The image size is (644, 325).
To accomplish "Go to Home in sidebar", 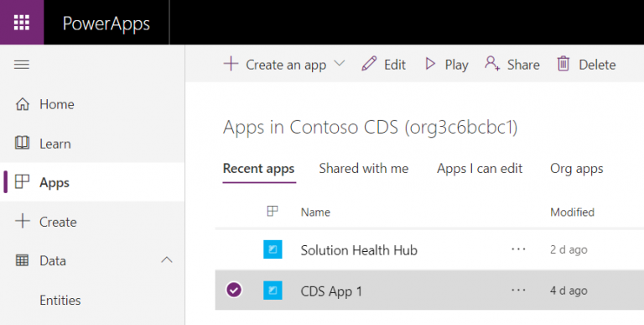I will click(57, 104).
